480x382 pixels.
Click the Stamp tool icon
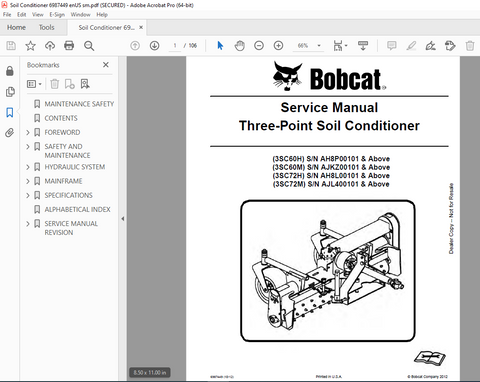point(450,46)
